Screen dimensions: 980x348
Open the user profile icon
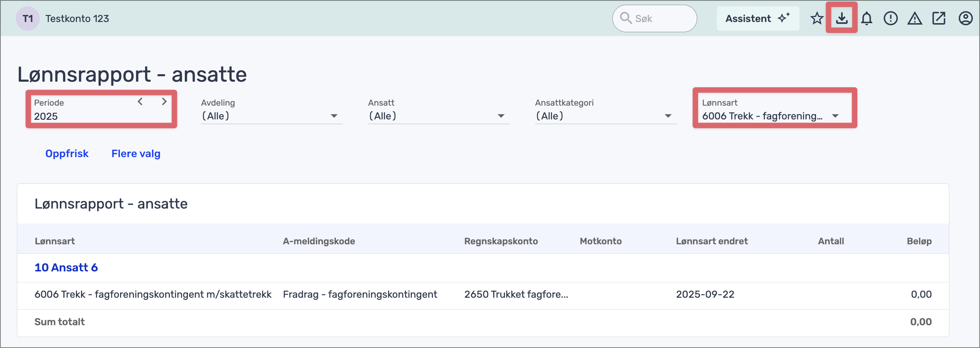(965, 18)
